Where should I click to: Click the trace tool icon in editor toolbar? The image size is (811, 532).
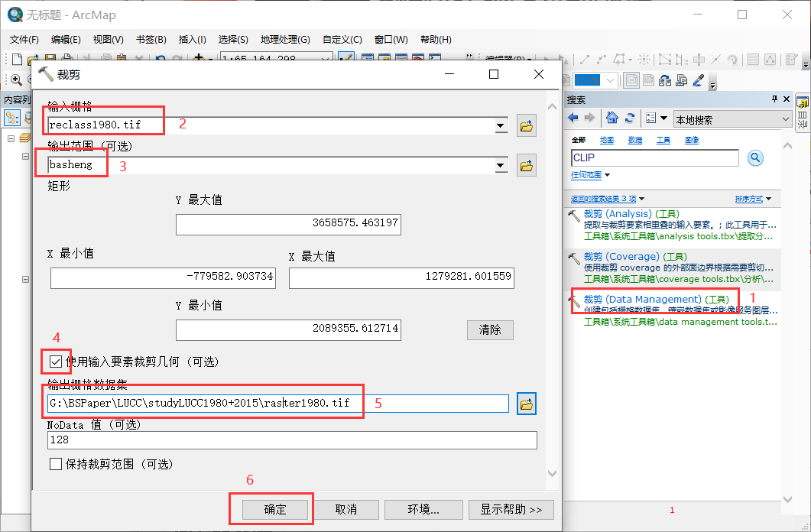tap(621, 59)
